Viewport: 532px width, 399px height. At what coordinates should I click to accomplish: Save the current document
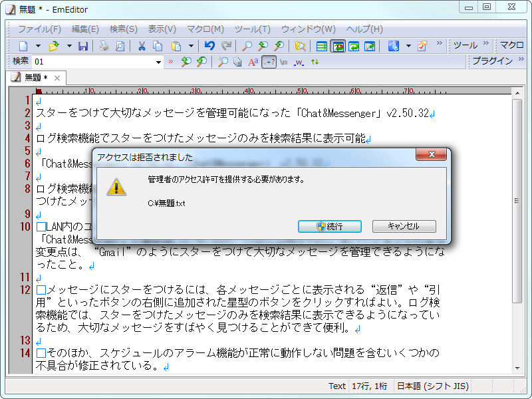tap(83, 47)
